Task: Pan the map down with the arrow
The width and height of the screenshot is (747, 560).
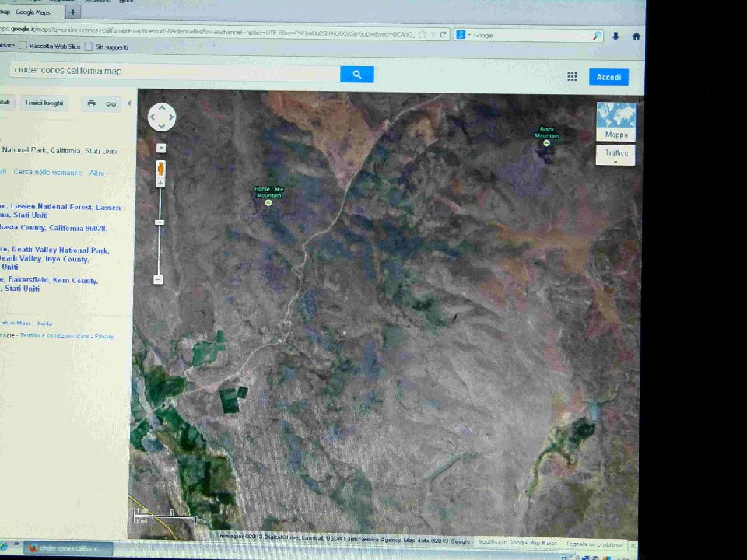Action: coord(162,126)
